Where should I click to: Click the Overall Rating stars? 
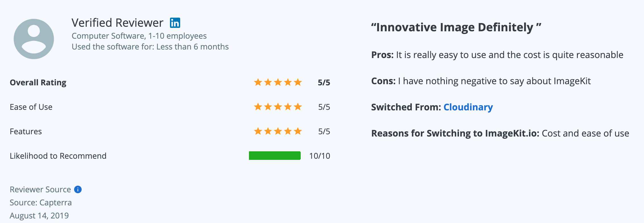pyautogui.click(x=278, y=82)
